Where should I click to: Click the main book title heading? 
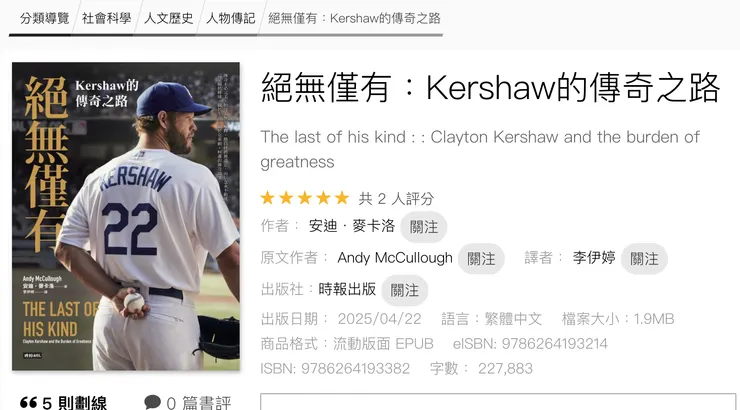pos(490,87)
